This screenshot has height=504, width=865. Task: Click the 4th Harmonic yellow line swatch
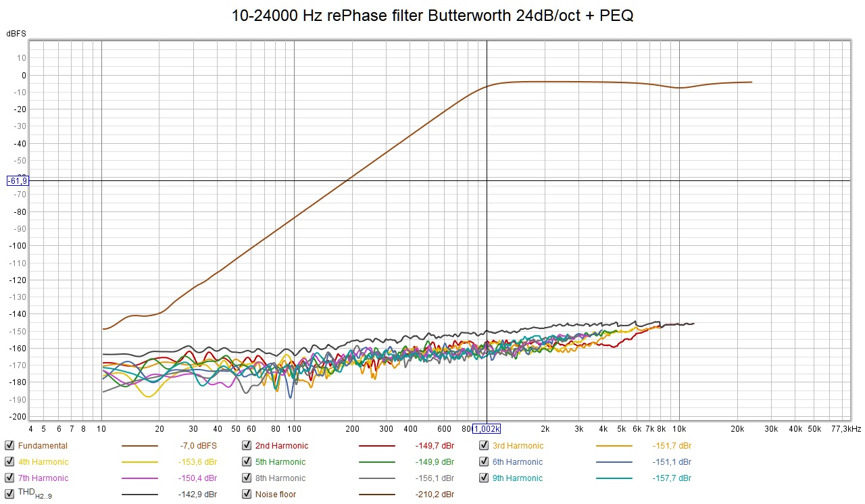click(x=140, y=462)
